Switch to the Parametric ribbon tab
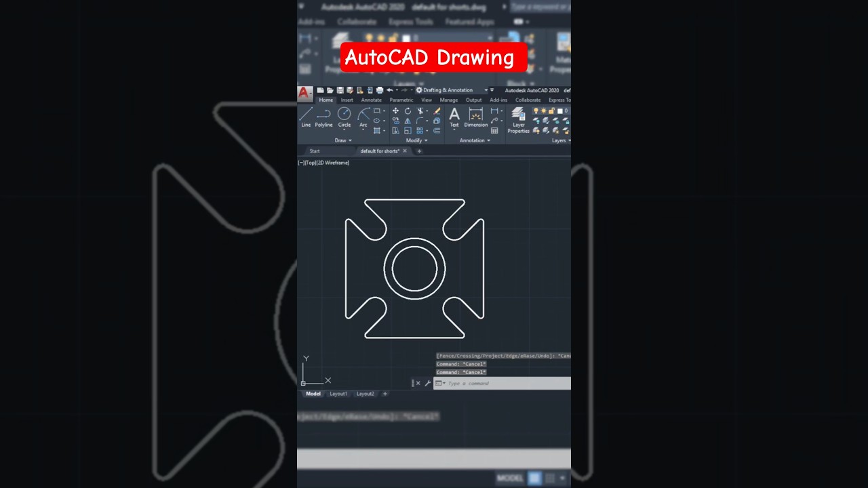Image resolution: width=868 pixels, height=488 pixels. 401,100
